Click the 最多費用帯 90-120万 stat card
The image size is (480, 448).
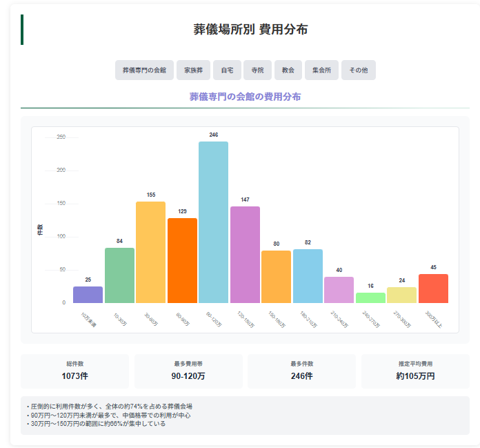(188, 371)
